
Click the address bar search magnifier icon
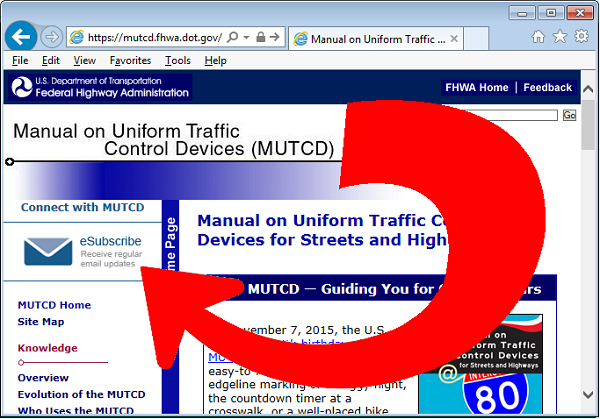[232, 38]
